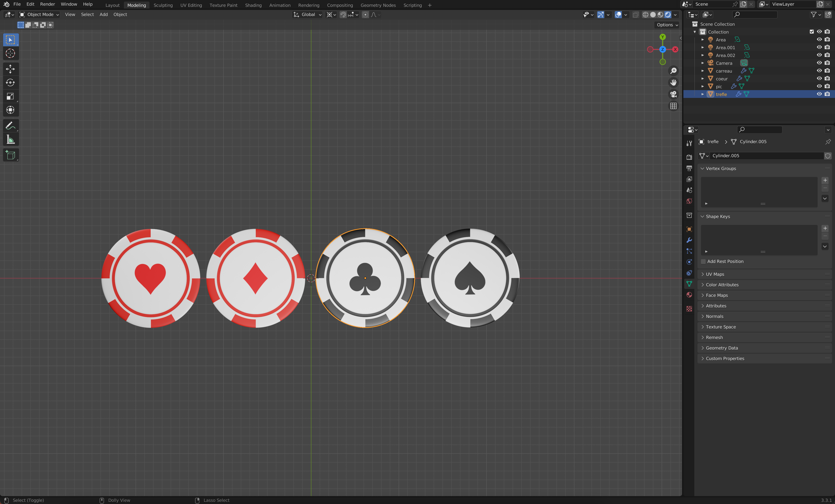Click the Y axis on navigation gizmo
The height and width of the screenshot is (504, 835).
coord(663,37)
